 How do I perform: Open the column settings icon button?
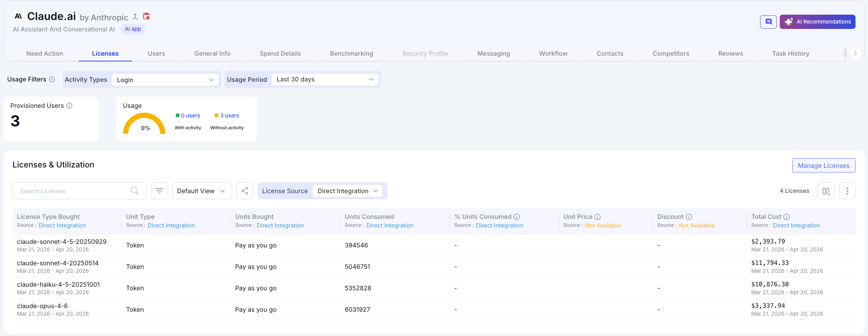point(826,191)
